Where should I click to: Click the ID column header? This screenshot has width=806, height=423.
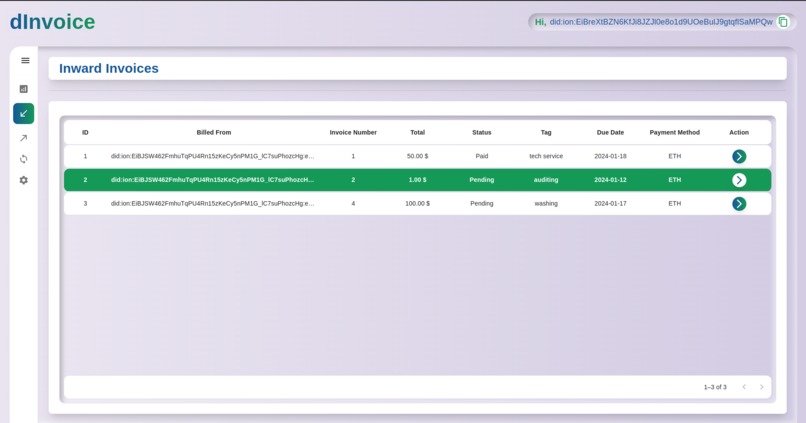click(85, 133)
